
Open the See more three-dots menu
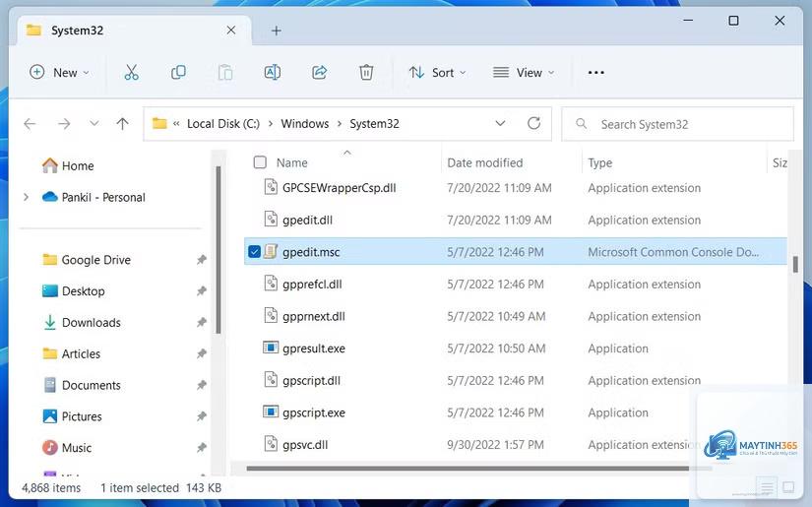click(x=596, y=73)
